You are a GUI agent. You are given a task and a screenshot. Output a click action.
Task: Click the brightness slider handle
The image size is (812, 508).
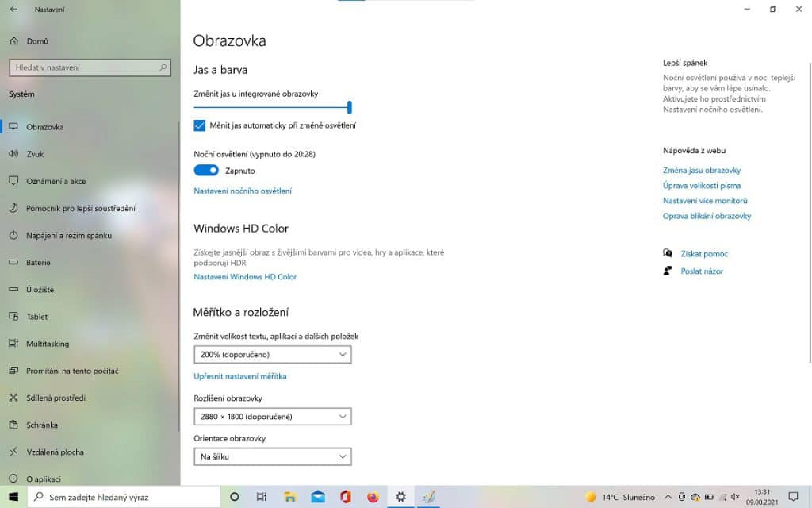coord(350,107)
